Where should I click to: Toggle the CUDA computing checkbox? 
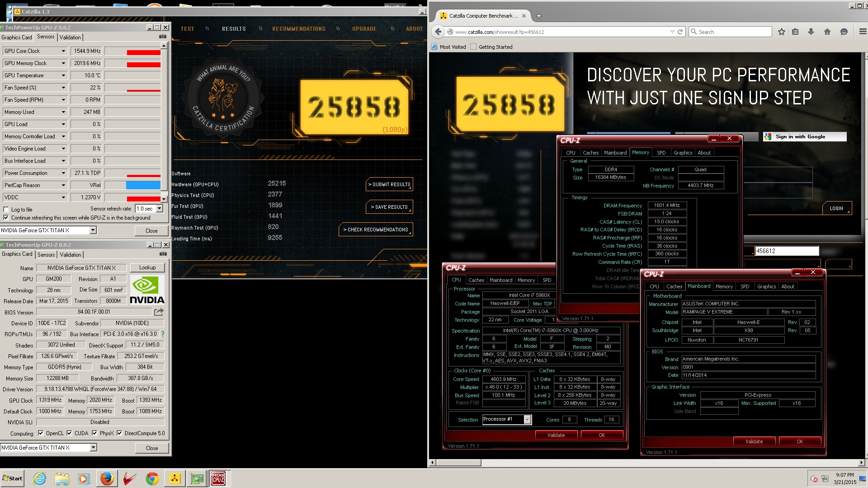pyautogui.click(x=69, y=433)
